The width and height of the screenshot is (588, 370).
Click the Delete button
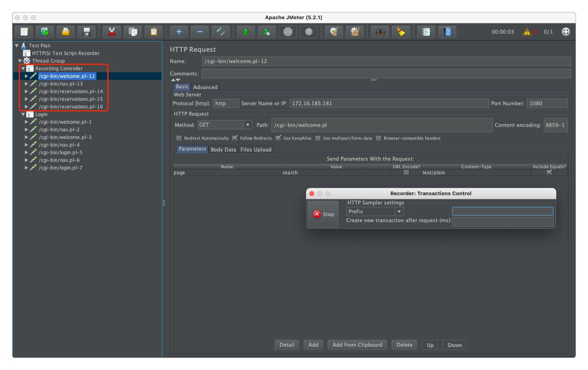404,345
